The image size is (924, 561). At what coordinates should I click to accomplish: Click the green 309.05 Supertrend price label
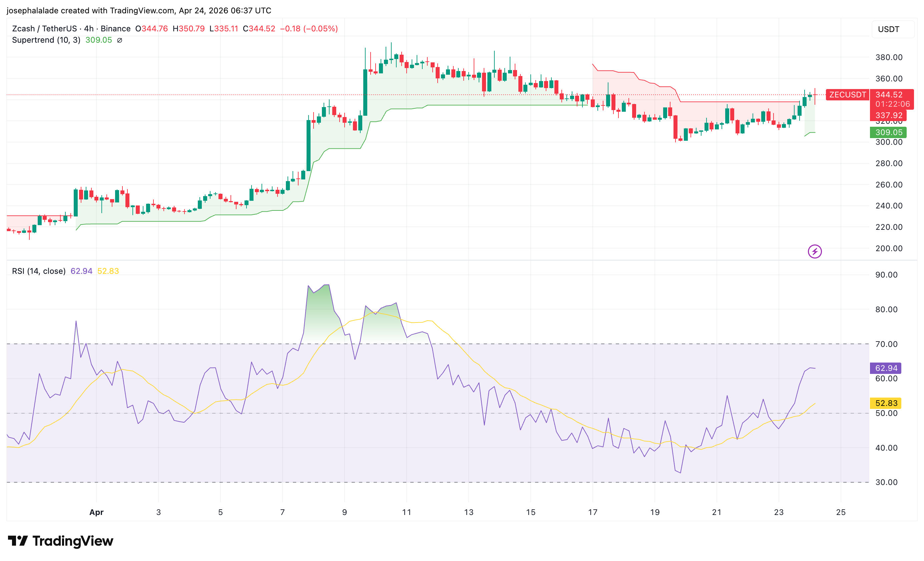click(888, 132)
